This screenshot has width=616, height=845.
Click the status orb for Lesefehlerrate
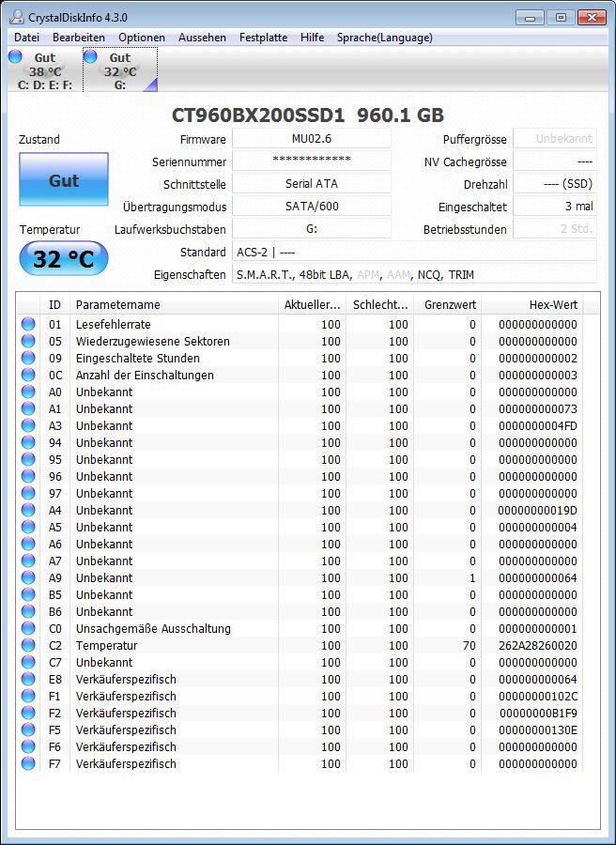pyautogui.click(x=28, y=324)
